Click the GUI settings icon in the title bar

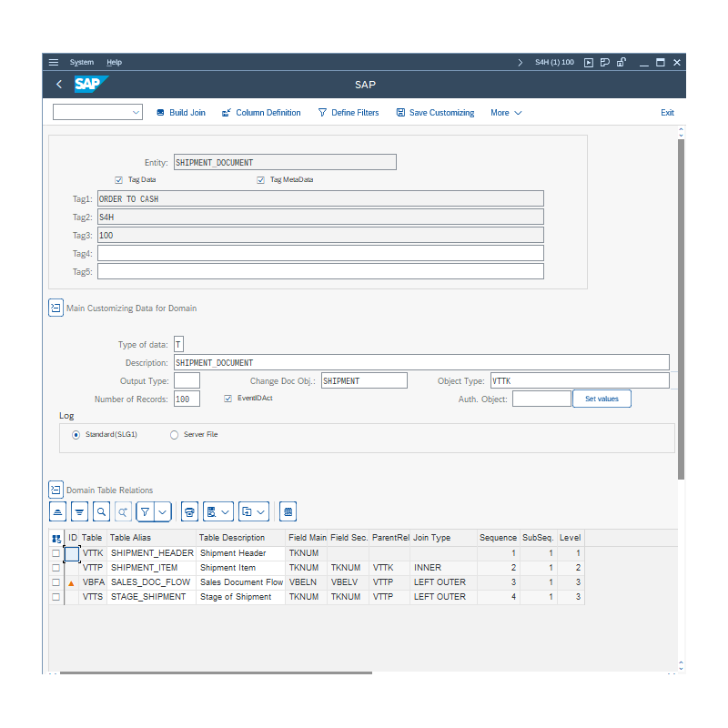coord(604,62)
